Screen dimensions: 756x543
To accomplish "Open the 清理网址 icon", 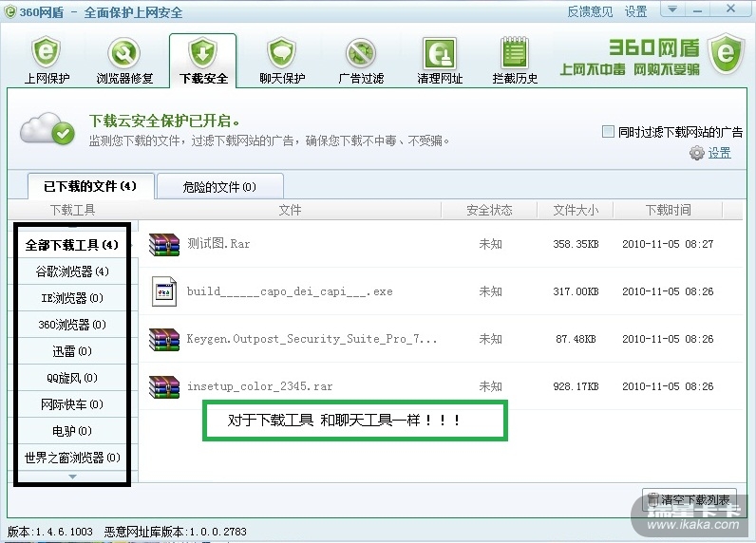I will click(x=439, y=53).
